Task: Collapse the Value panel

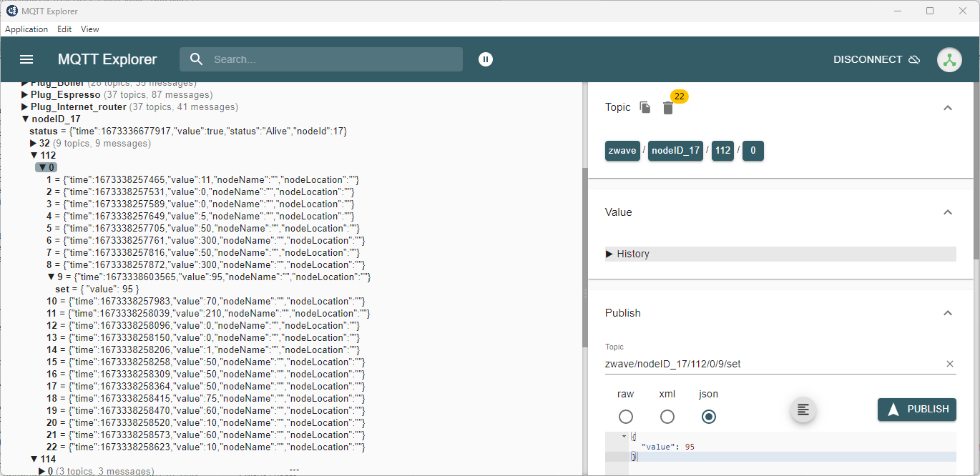Action: 948,212
